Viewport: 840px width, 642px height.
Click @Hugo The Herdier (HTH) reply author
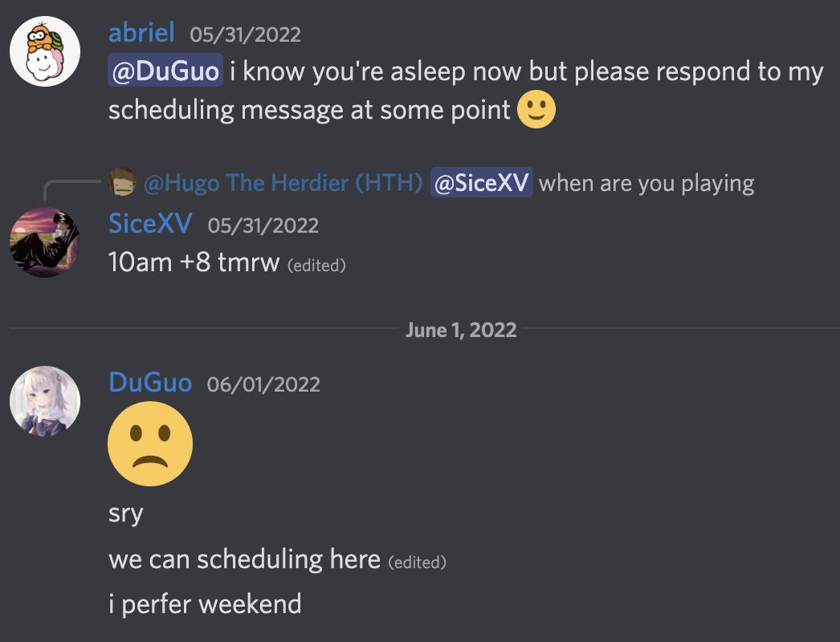point(283,183)
